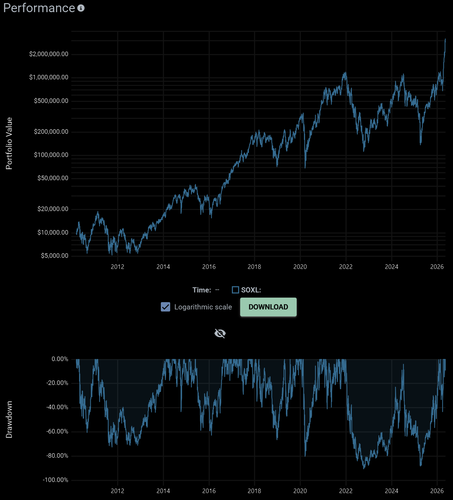This screenshot has width=453, height=500.
Task: Select the $100,000.00 axis label
Action: [x=51, y=155]
